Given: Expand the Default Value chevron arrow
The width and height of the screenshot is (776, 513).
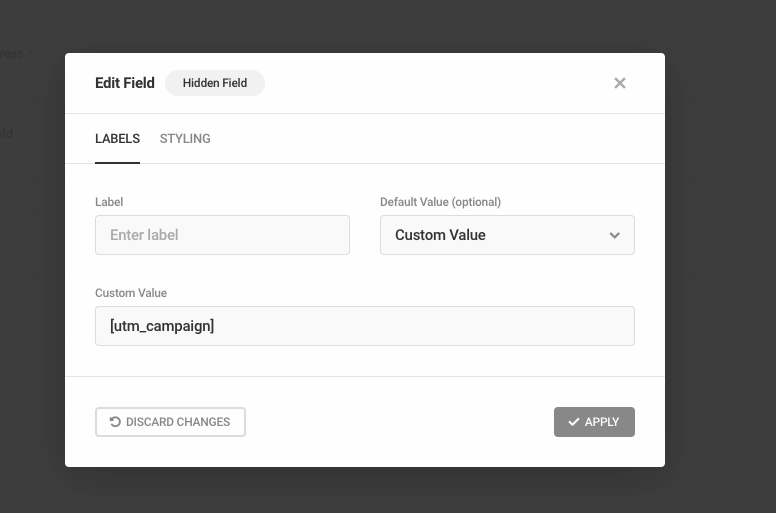Looking at the screenshot, I should 614,236.
